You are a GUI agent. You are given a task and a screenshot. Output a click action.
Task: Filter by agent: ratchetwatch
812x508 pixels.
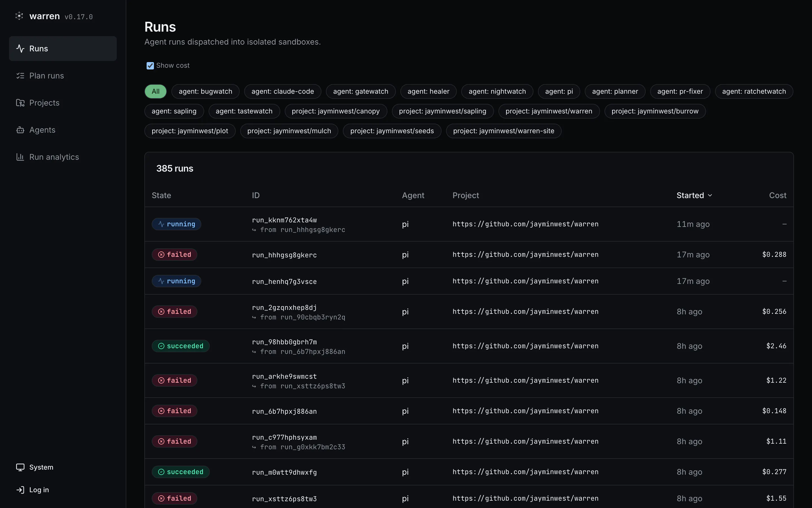coord(754,91)
